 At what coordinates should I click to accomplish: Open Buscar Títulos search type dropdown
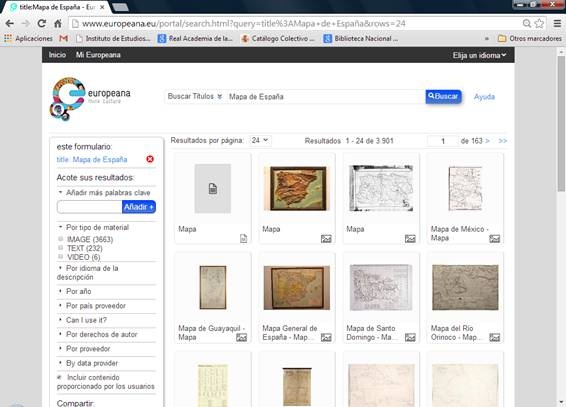point(195,96)
